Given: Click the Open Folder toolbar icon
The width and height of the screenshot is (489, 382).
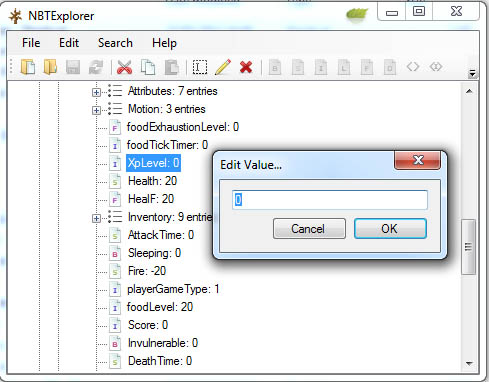Looking at the screenshot, I should click(x=50, y=67).
